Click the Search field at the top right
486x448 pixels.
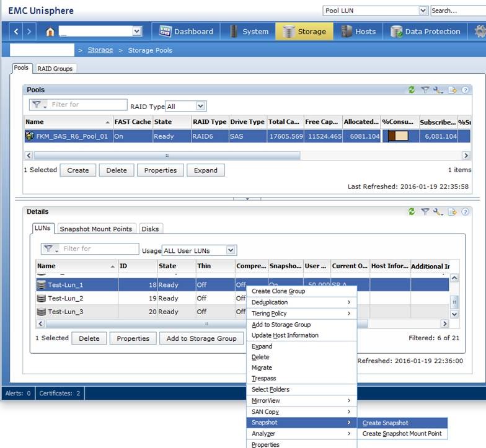point(458,11)
